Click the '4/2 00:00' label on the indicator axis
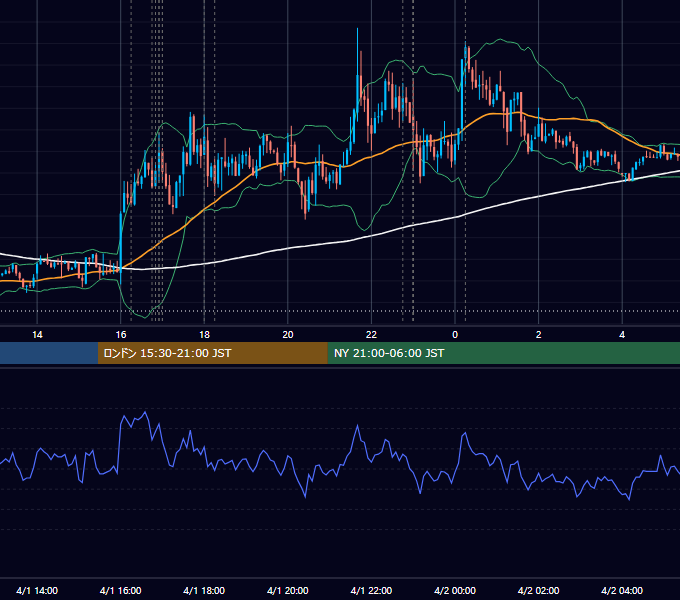680x600 pixels. [455, 590]
